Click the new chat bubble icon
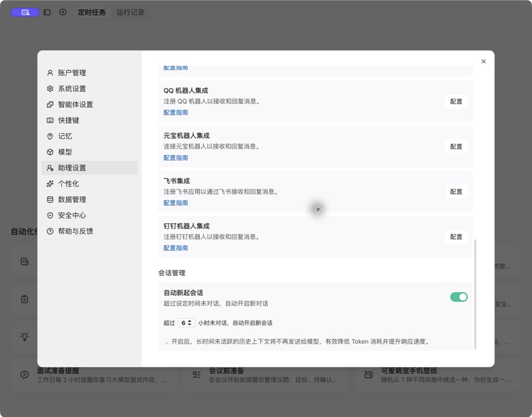Viewport: 532px width, 417px height. coord(63,12)
